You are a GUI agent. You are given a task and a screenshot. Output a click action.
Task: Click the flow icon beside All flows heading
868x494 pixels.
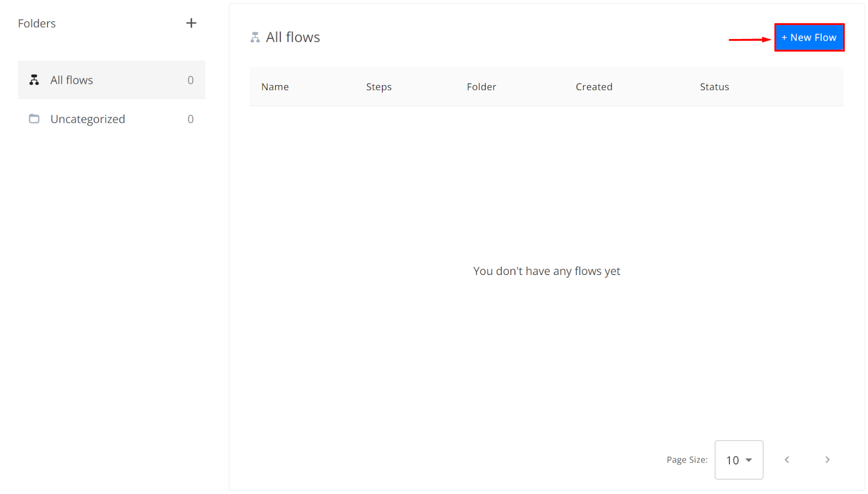255,37
